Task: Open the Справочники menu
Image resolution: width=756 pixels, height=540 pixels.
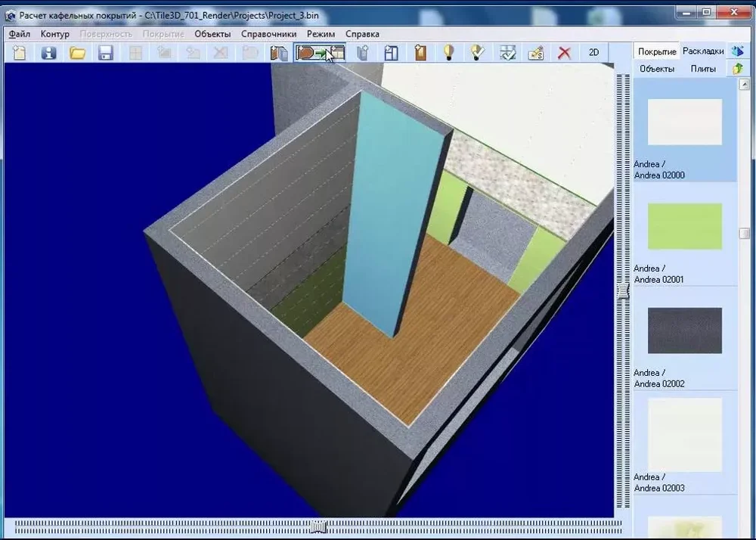Action: (x=268, y=34)
